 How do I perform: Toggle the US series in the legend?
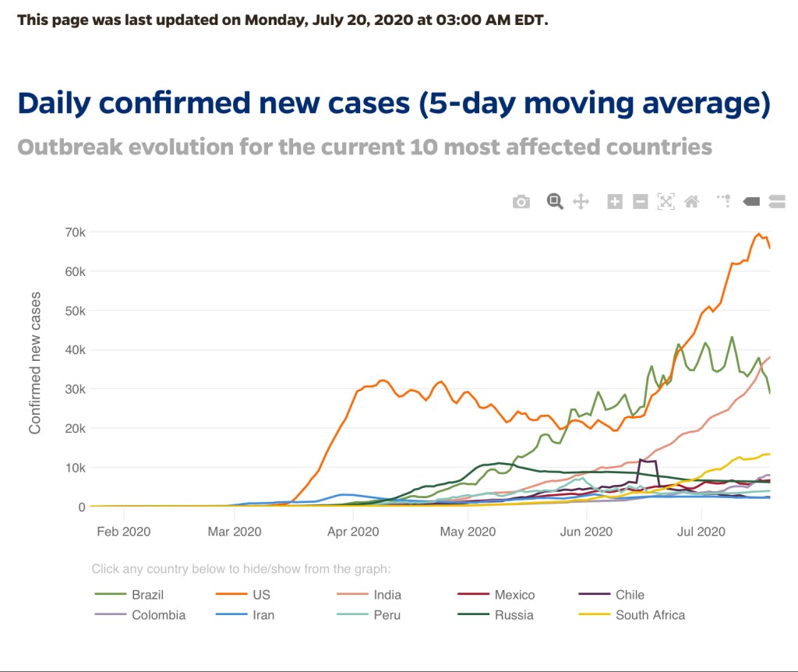(x=261, y=595)
